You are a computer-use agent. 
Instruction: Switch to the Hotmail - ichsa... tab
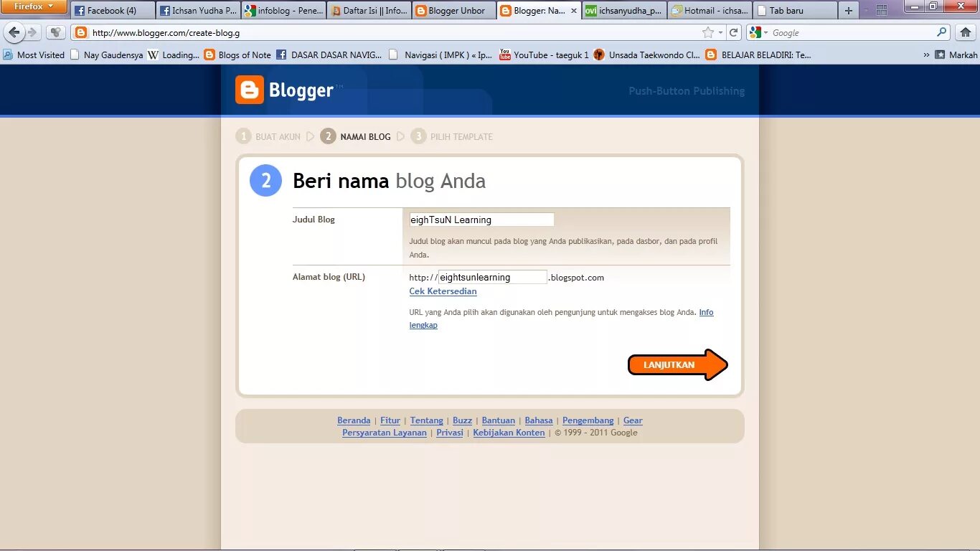click(x=709, y=10)
